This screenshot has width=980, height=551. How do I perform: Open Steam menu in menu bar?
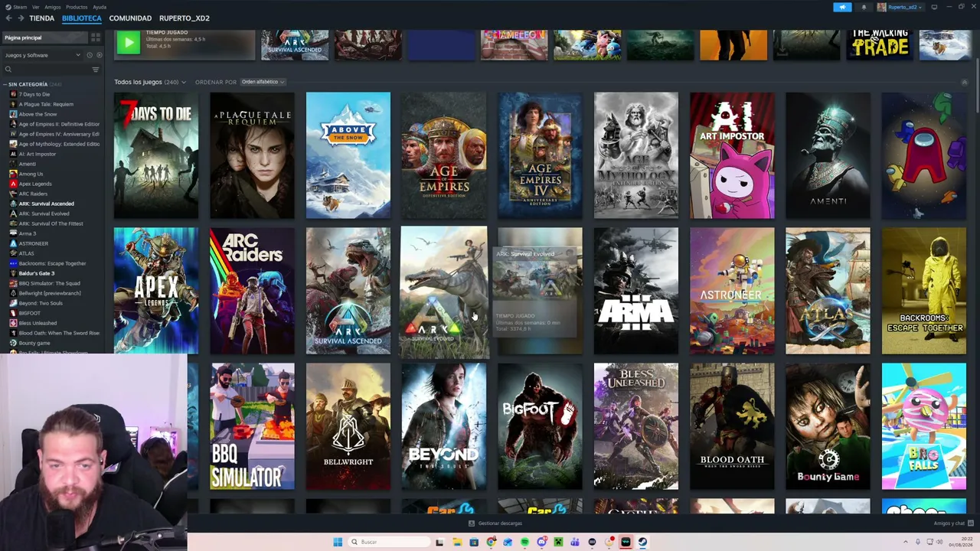[18, 7]
